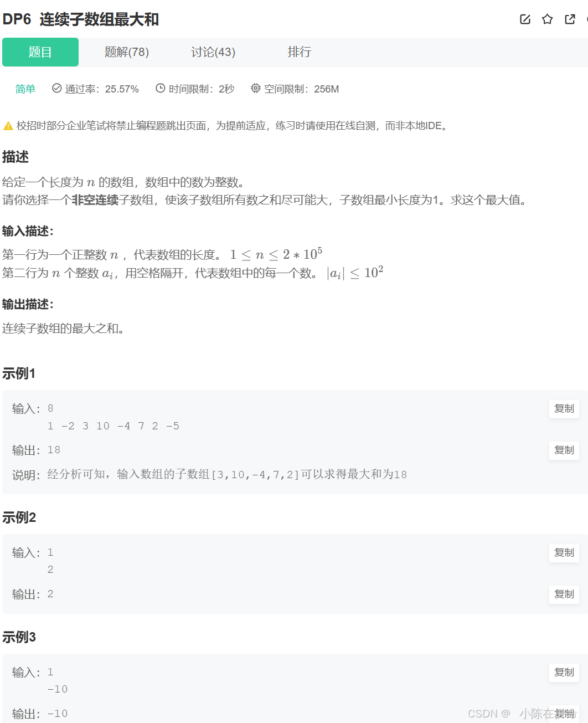Click the yellow warning triangle icon
Image resolution: width=588 pixels, height=723 pixels.
(x=8, y=126)
